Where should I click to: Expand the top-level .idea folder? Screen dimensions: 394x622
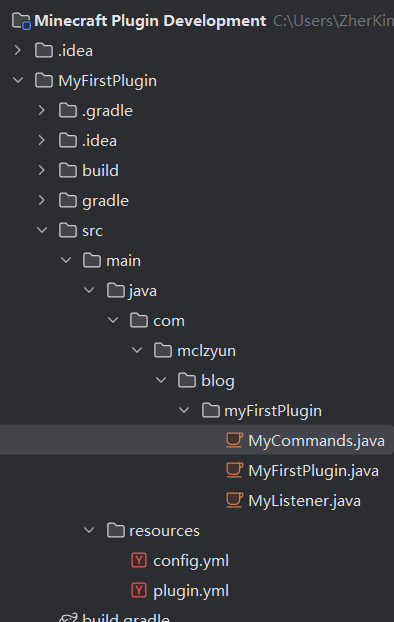(x=17, y=50)
